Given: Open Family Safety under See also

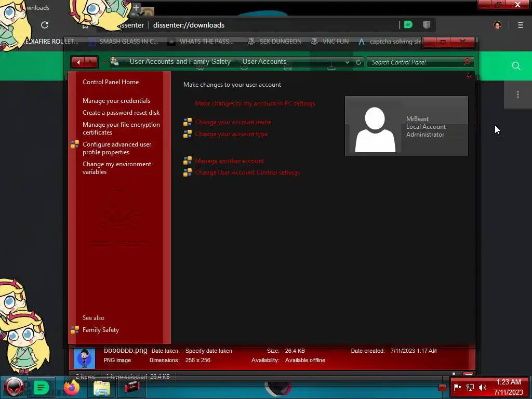Looking at the screenshot, I should pyautogui.click(x=100, y=330).
